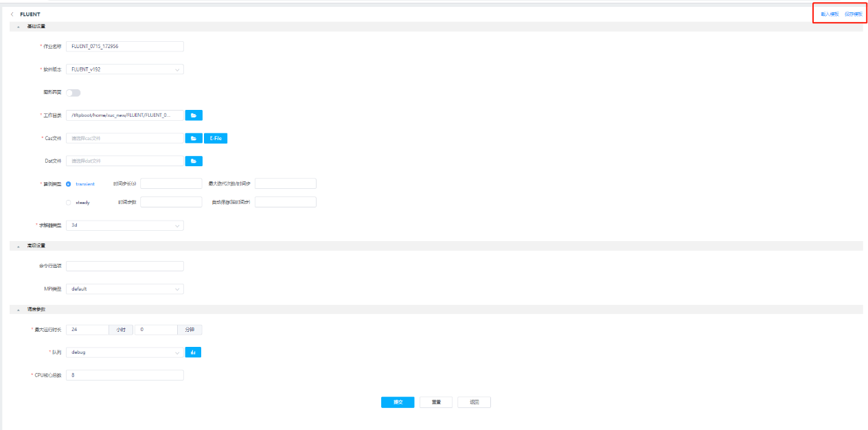Viewport: 868px width, 430px height.
Task: Expand the debug queue dropdown
Action: click(x=124, y=352)
